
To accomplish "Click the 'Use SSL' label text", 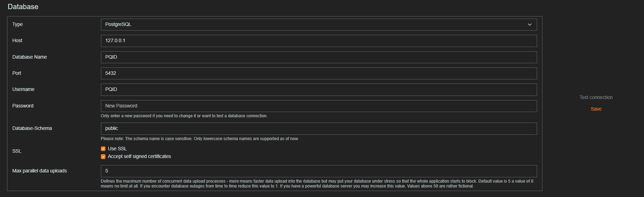I will click(x=117, y=149).
